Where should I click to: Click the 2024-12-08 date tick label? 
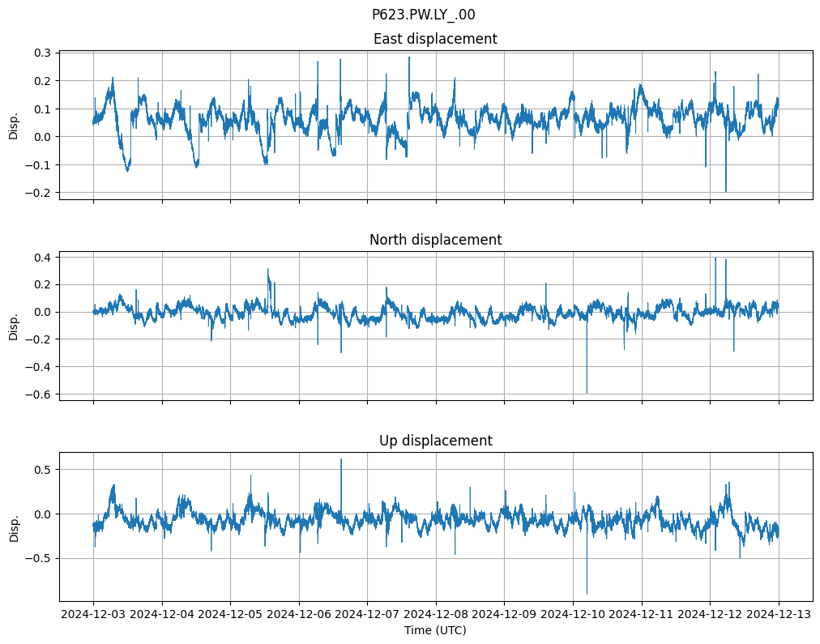coord(436,615)
